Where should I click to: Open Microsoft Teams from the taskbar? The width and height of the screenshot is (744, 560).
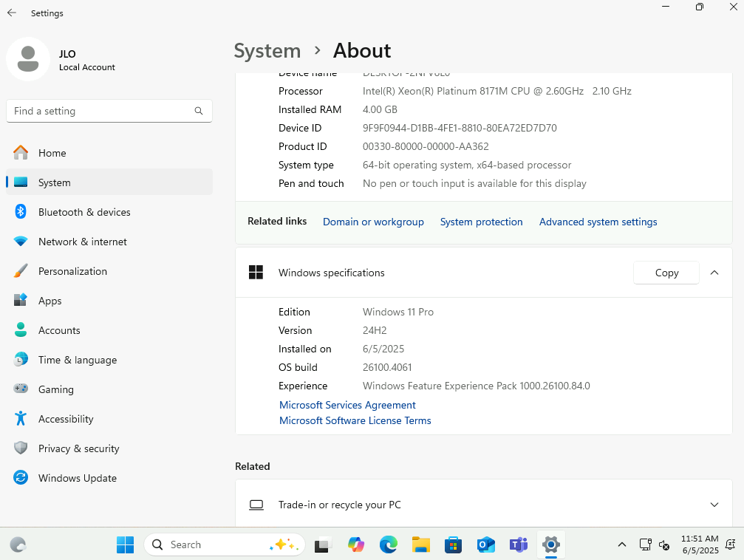[x=519, y=544]
